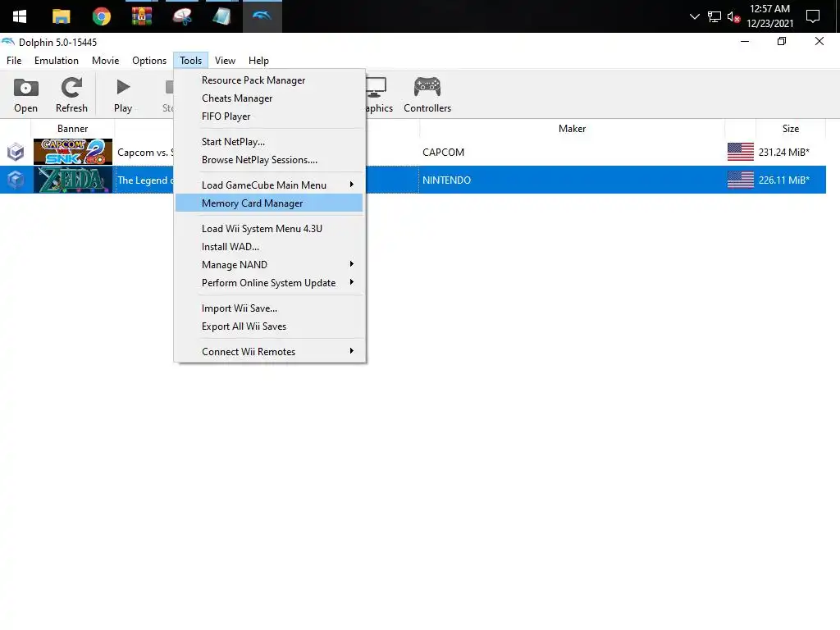
Task: Open the notification center icon
Action: point(813,16)
